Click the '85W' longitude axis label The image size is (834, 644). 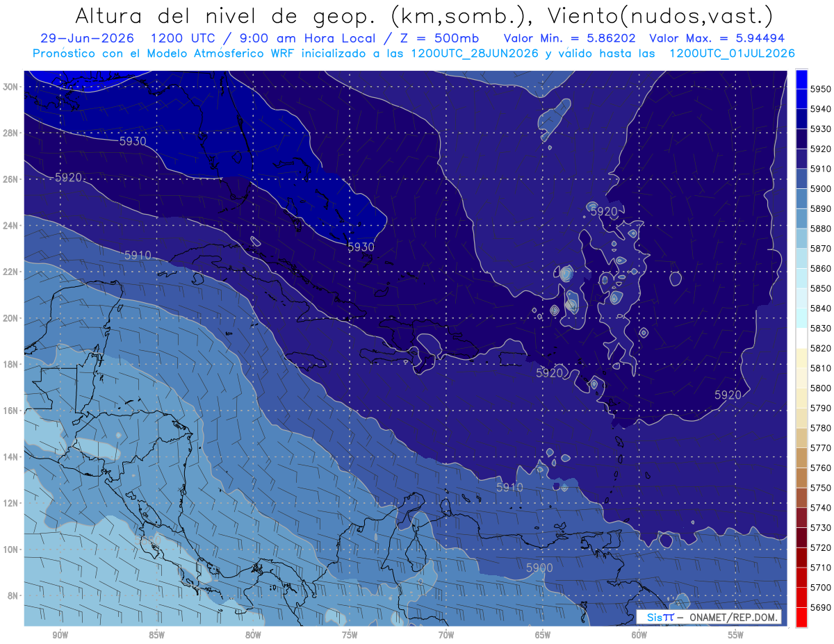click(x=156, y=634)
